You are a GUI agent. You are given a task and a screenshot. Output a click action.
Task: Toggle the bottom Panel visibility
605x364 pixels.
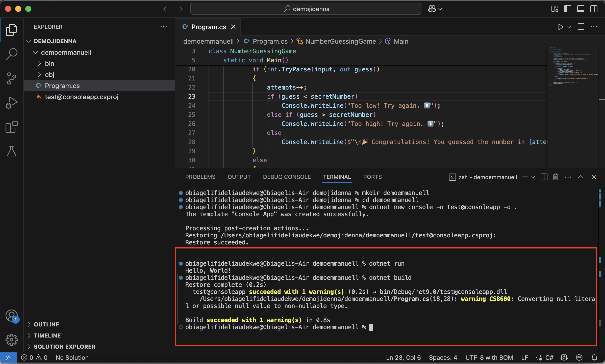(581, 9)
